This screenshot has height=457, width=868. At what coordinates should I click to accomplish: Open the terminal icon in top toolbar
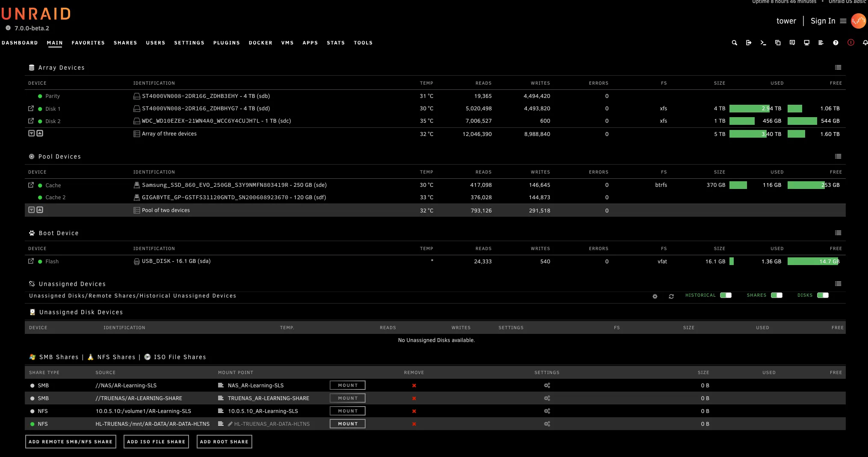[x=763, y=43]
